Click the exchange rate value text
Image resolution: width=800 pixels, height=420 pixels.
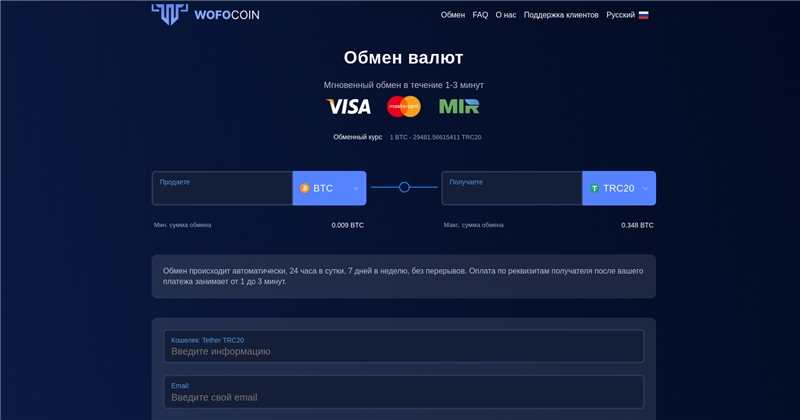436,137
